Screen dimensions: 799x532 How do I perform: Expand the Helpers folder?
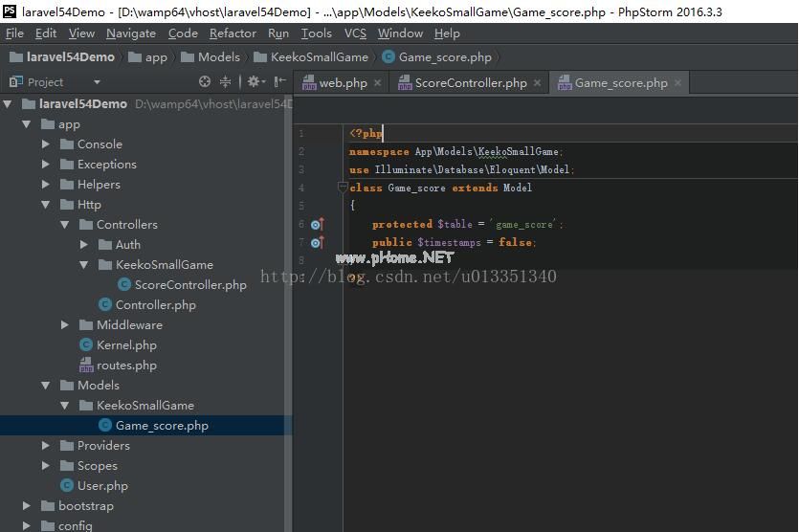click(x=45, y=185)
